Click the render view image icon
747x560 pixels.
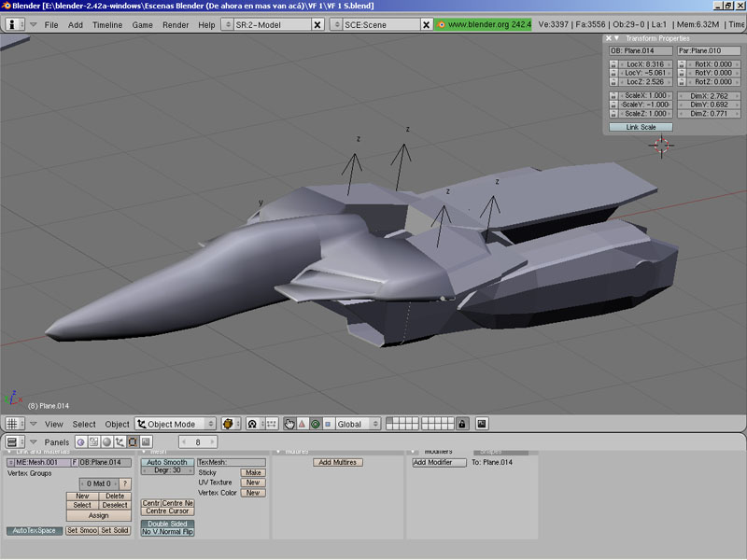[482, 424]
